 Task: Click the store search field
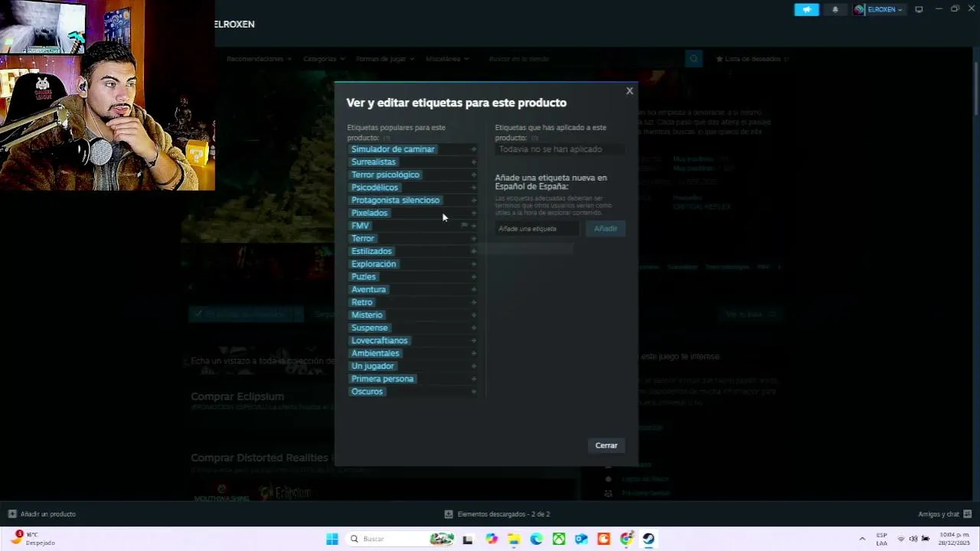tap(585, 59)
